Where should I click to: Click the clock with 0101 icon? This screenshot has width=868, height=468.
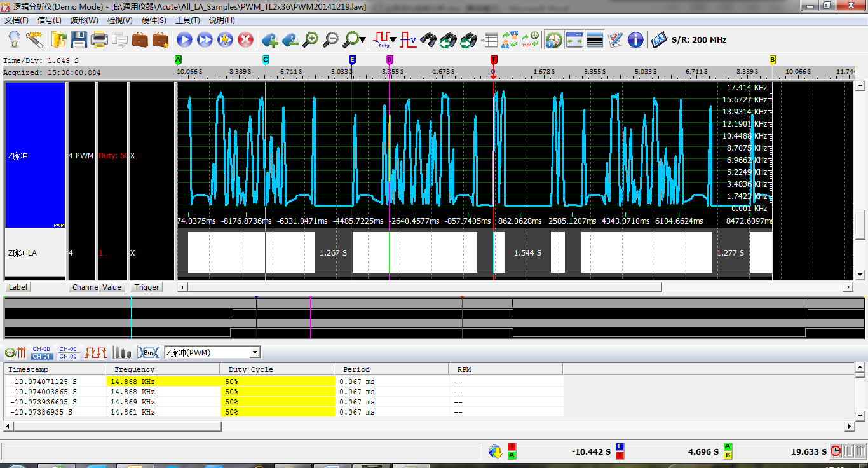pos(530,40)
